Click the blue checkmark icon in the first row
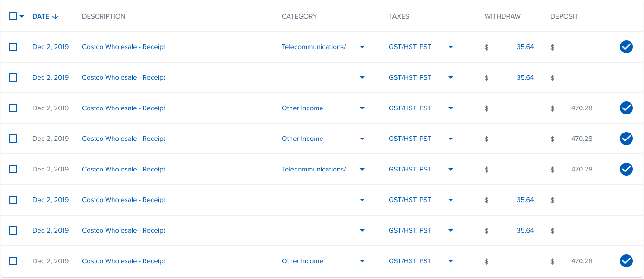Screen dimensions: 644x279 (x=626, y=47)
